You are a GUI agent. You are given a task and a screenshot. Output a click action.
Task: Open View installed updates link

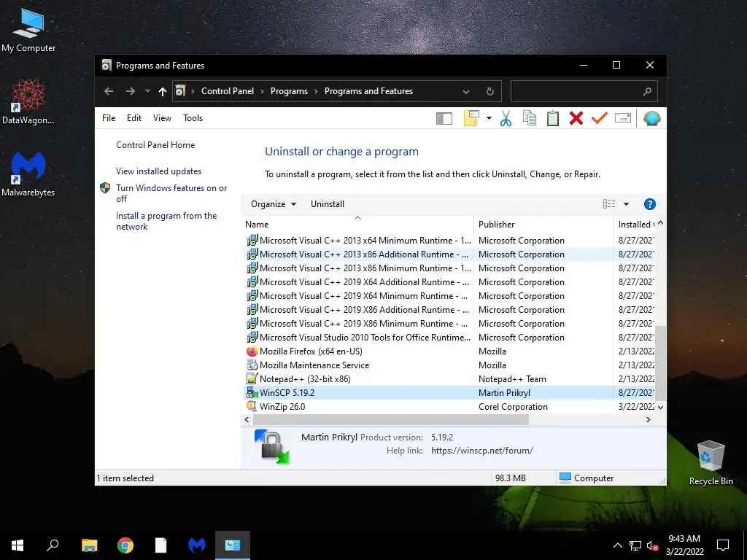[158, 171]
